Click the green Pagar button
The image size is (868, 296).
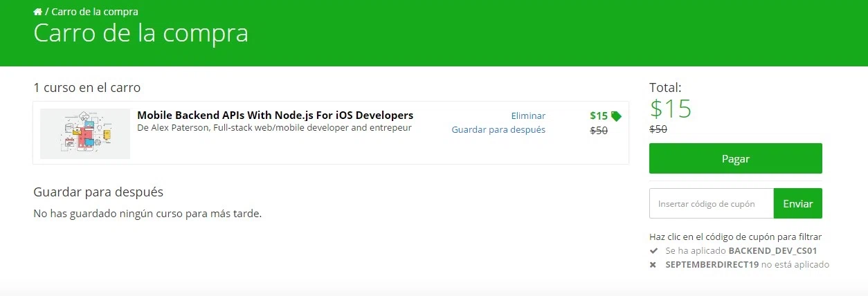point(735,158)
